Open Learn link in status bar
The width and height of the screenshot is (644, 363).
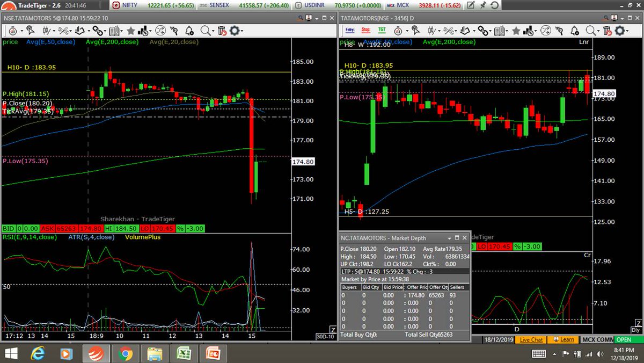[564, 340]
